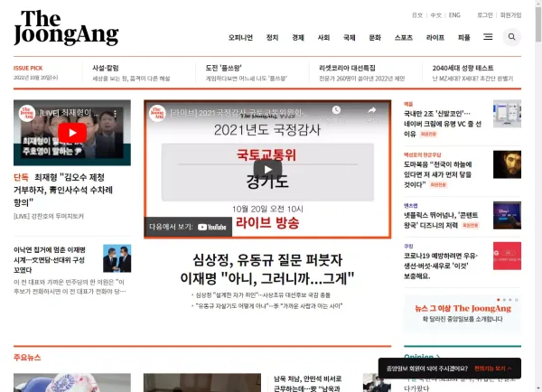Play the left LIVE 최재형 YouTube video
Image resolution: width=542 pixels, height=392 pixels.
[72, 133]
